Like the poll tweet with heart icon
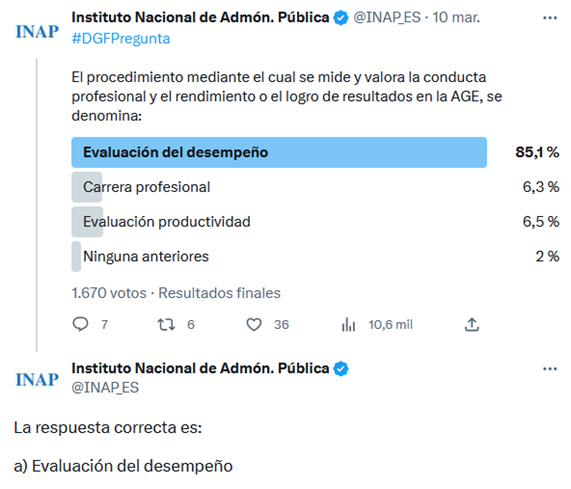Image resolution: width=571 pixels, height=489 pixels. pos(254,324)
